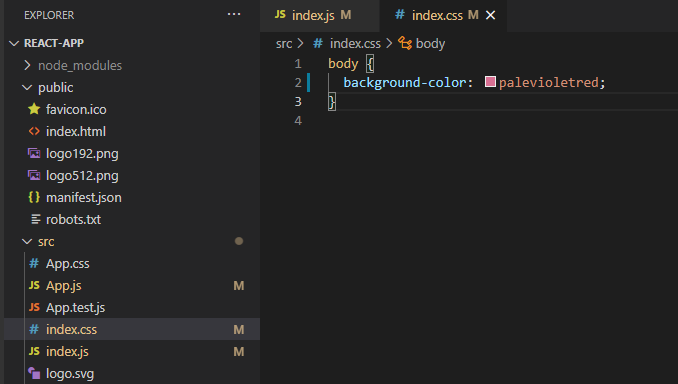Open App.test.js file
Screen dimensions: 678x384
click(76, 308)
